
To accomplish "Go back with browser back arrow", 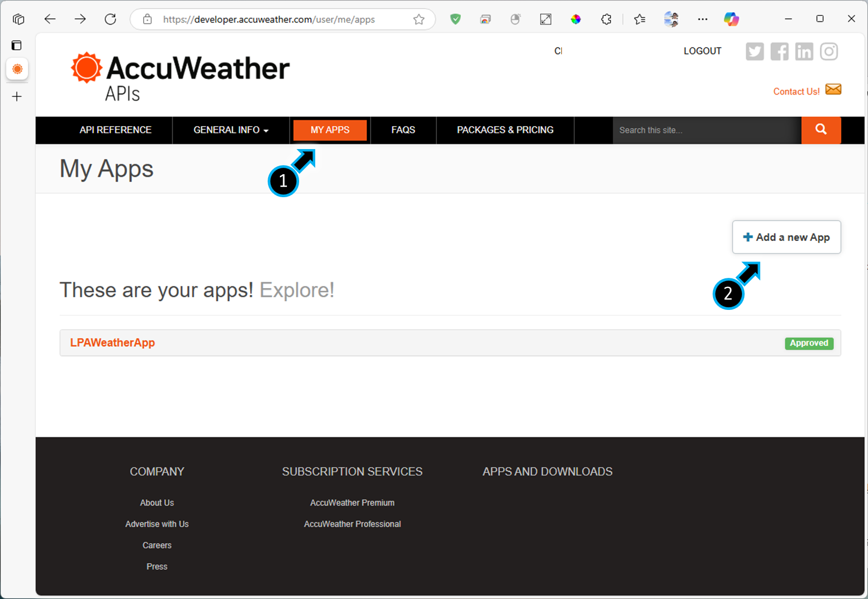I will pos(50,19).
